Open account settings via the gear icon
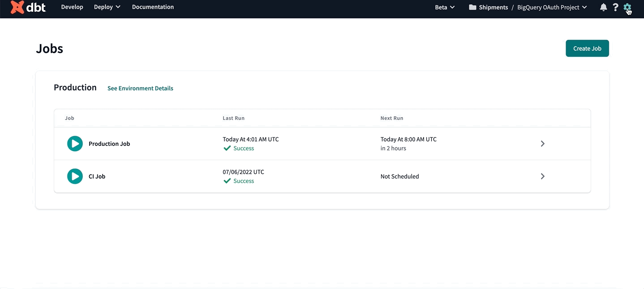644x289 pixels. (627, 7)
